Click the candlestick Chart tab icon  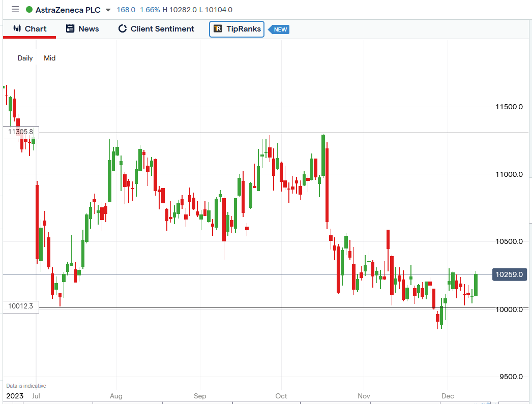[17, 28]
